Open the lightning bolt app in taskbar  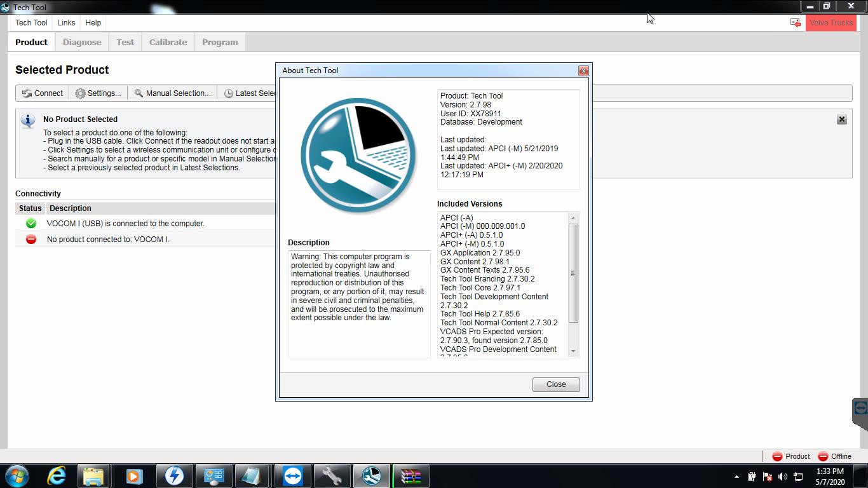(x=173, y=475)
